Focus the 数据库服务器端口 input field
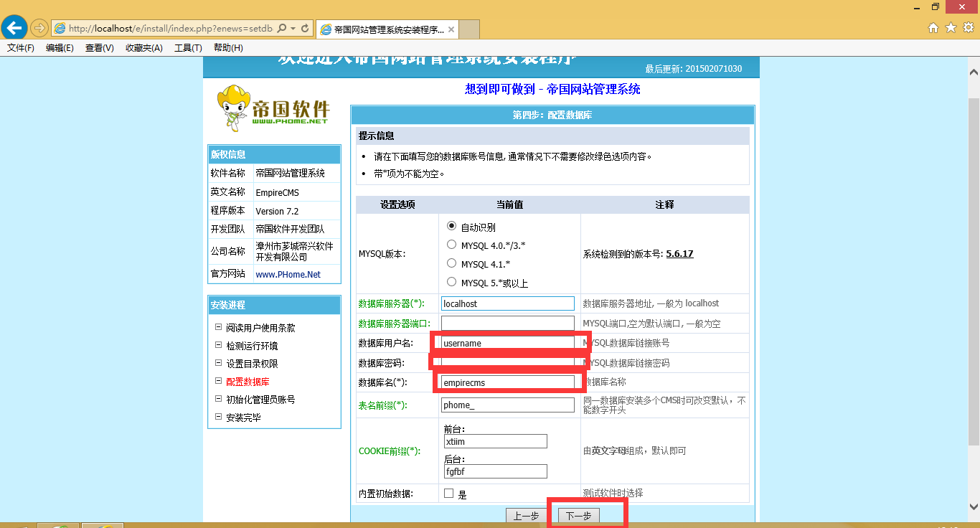980x528 pixels. coord(508,324)
